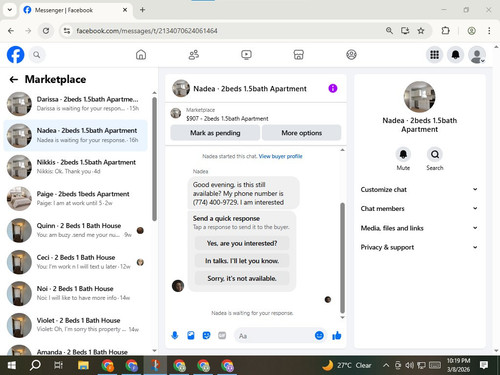The height and width of the screenshot is (375, 500).
Task: Click Nadea's large profile thumbnail
Action: click(x=419, y=97)
